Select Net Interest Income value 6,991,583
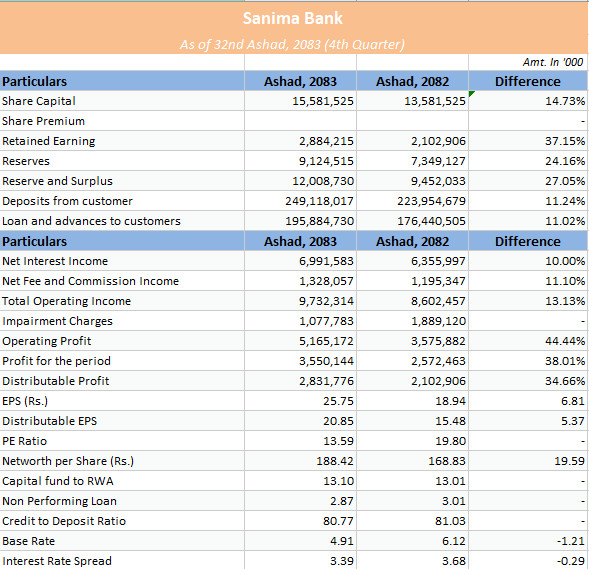The image size is (589, 569). coord(326,261)
